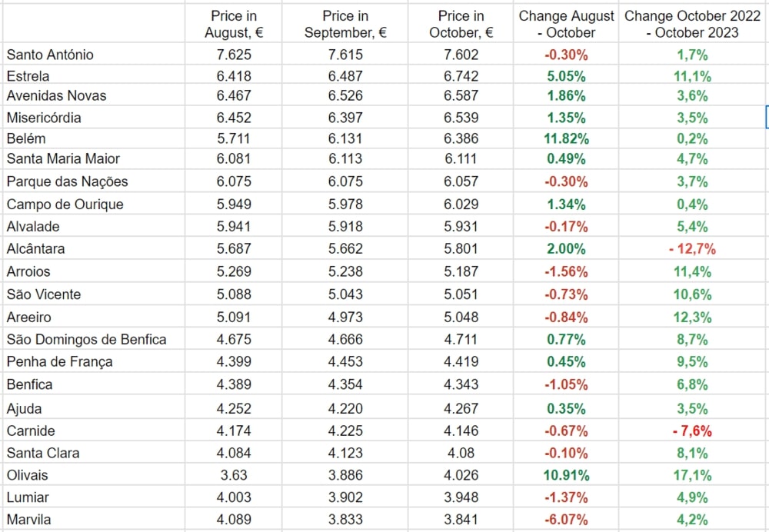The height and width of the screenshot is (532, 769).
Task: Select Olivais 10.91% change cell
Action: click(x=567, y=475)
